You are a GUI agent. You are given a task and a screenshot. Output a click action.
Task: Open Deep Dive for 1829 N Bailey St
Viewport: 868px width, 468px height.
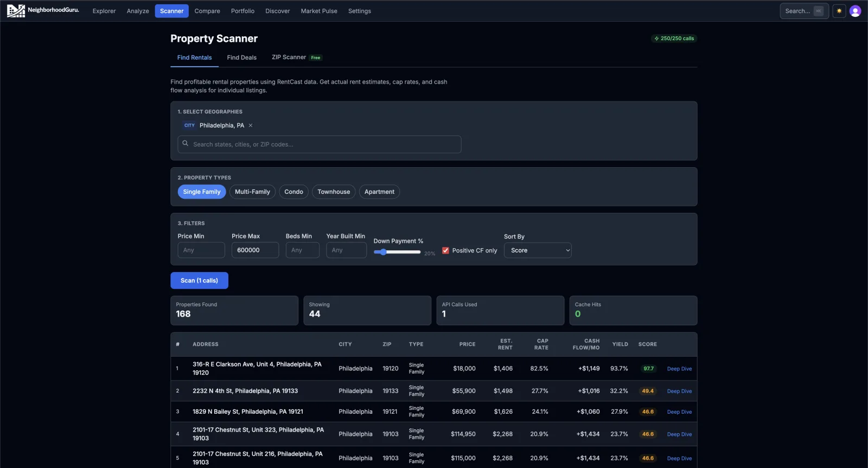(x=679, y=412)
